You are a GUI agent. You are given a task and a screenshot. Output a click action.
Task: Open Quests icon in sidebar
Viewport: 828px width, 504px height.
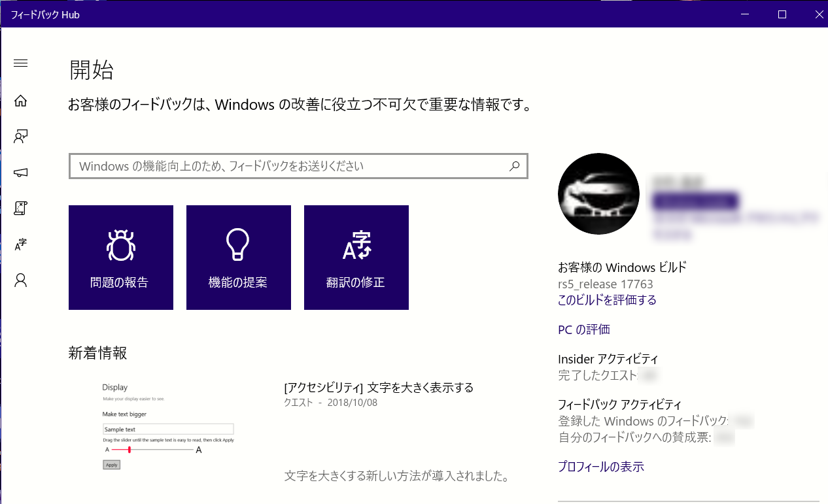(21, 208)
